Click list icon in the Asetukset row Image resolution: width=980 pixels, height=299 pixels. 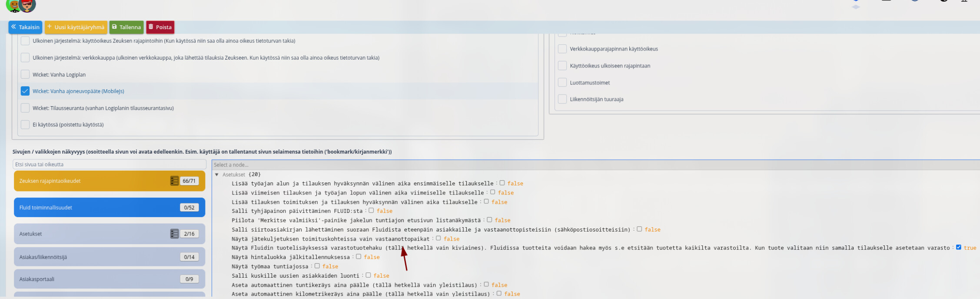click(174, 234)
